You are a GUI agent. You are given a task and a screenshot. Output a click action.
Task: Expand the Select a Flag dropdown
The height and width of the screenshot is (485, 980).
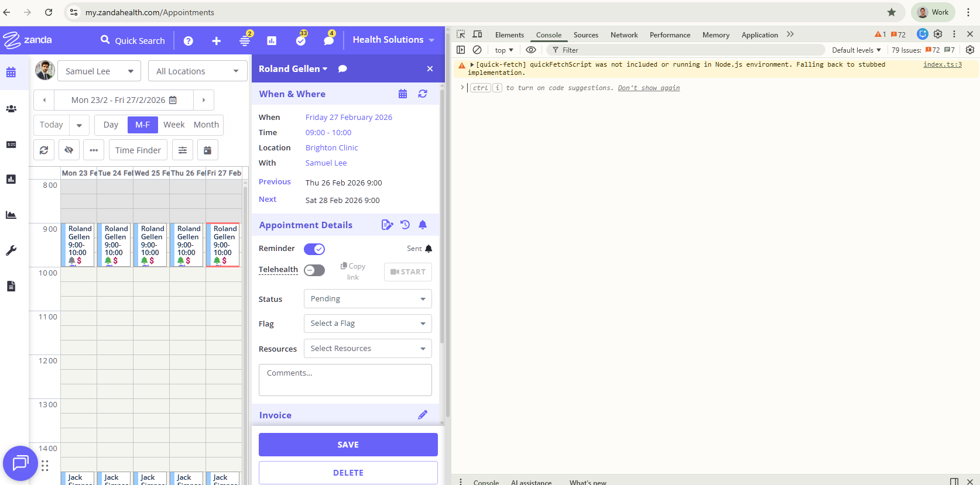click(368, 324)
